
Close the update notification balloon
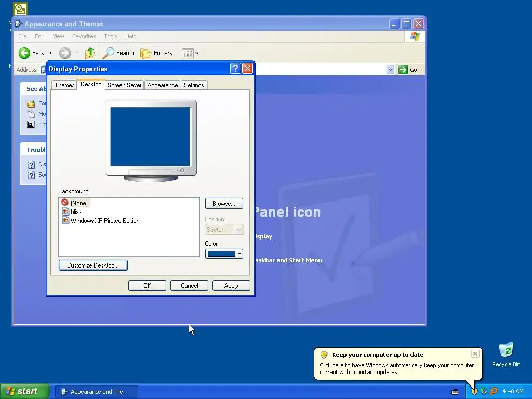click(x=475, y=354)
